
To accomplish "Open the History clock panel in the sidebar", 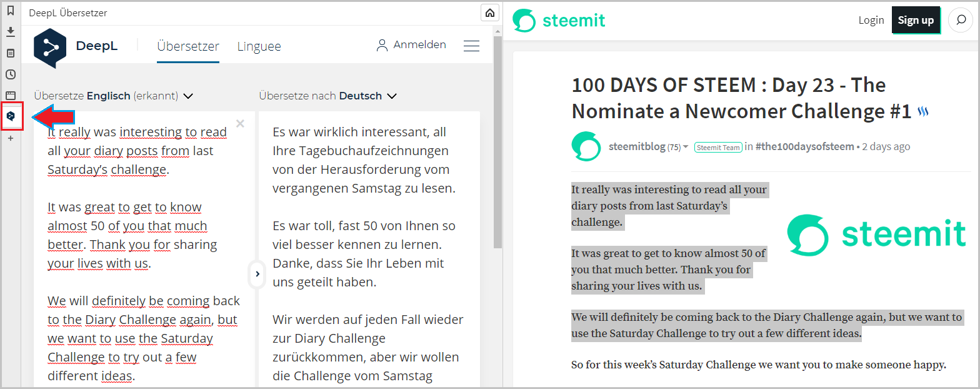I will coord(11,74).
